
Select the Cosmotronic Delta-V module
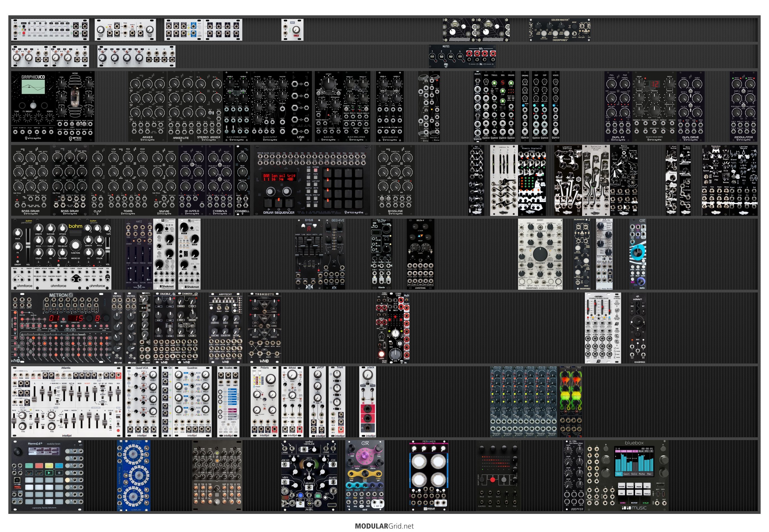tap(420, 254)
